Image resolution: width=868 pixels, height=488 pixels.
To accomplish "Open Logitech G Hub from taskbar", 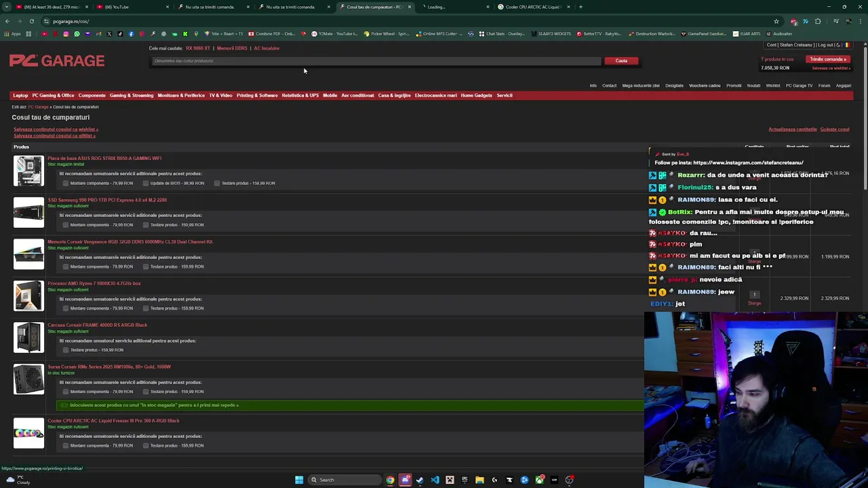I will (x=494, y=480).
